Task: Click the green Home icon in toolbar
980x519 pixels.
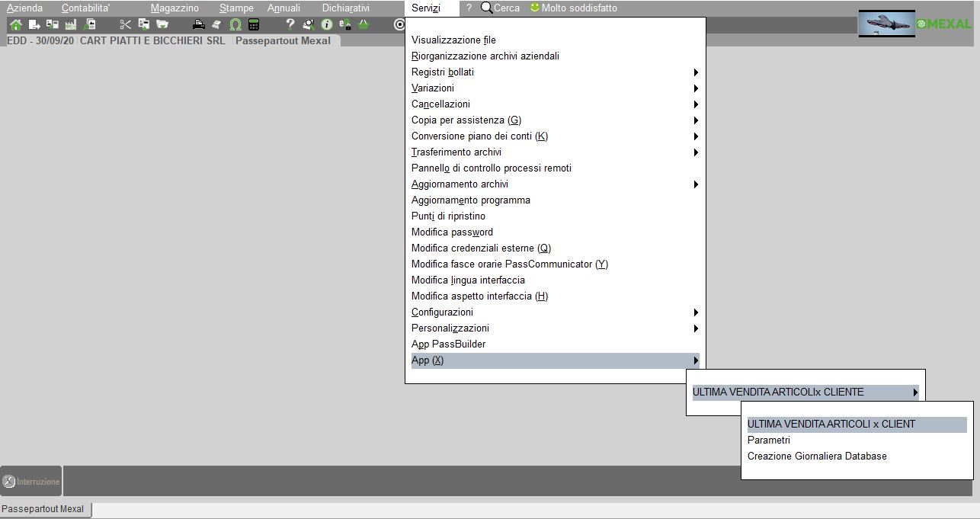Action: pos(15,24)
